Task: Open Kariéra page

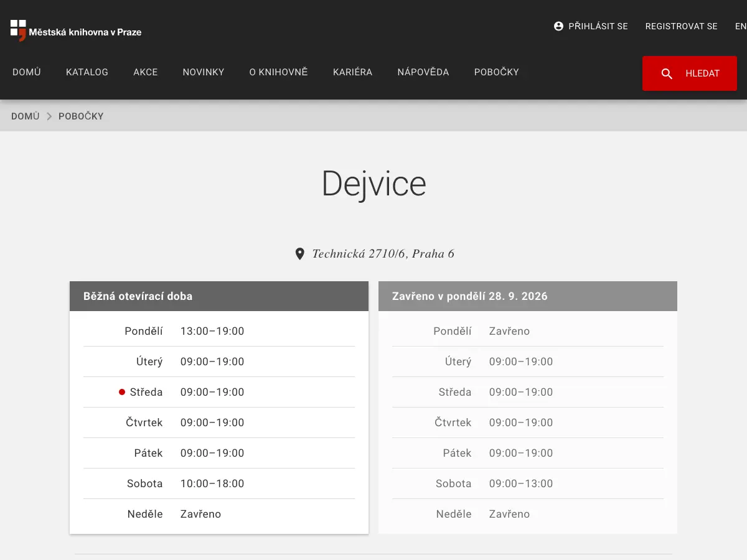Action: (353, 72)
